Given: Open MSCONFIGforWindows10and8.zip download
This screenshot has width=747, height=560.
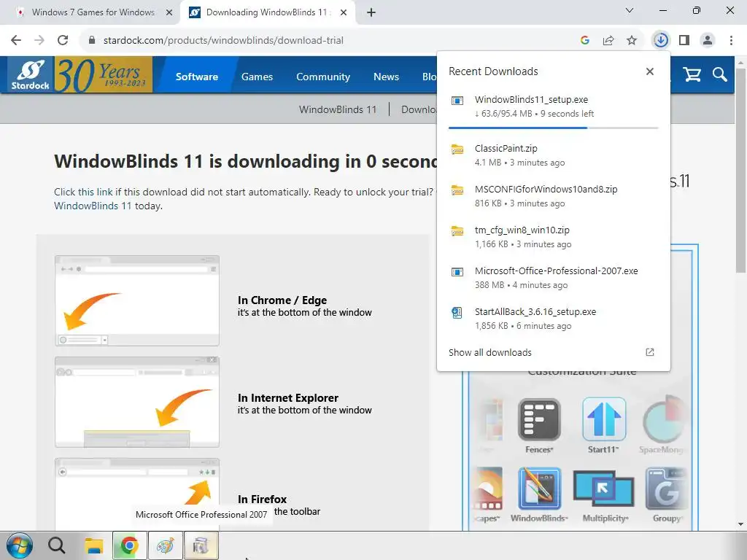Looking at the screenshot, I should coord(553,196).
